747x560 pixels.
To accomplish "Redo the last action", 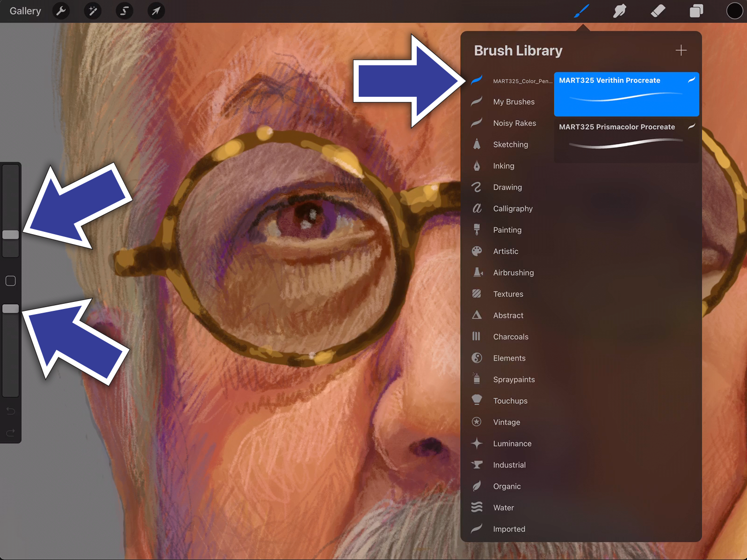I will click(x=11, y=432).
